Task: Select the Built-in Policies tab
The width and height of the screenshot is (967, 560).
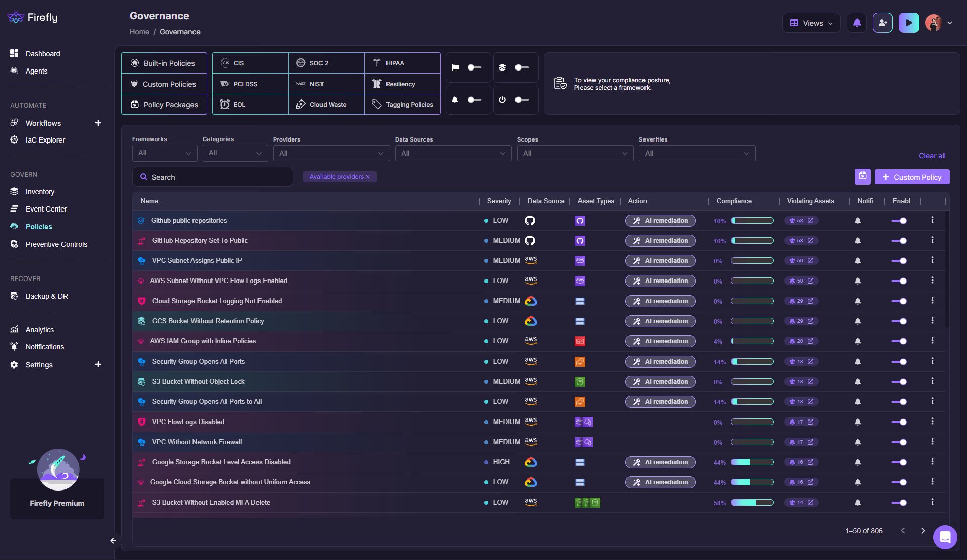Action: click(164, 63)
